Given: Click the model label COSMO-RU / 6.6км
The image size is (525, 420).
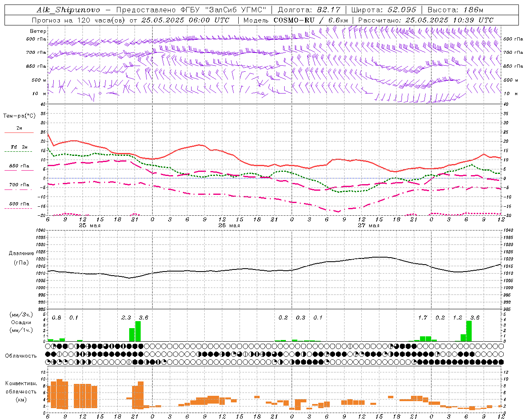Looking at the screenshot, I should pos(311,20).
